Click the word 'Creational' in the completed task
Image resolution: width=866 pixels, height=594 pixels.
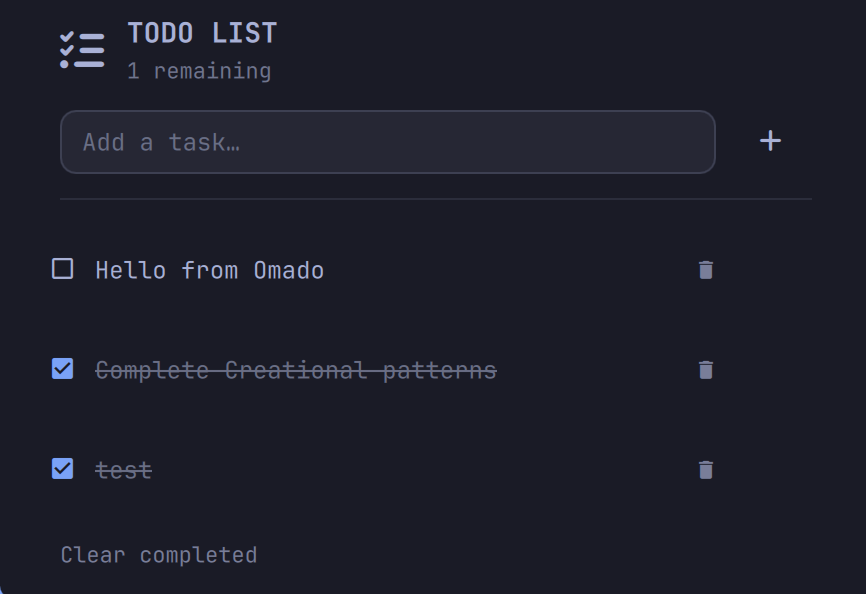pyautogui.click(x=296, y=370)
